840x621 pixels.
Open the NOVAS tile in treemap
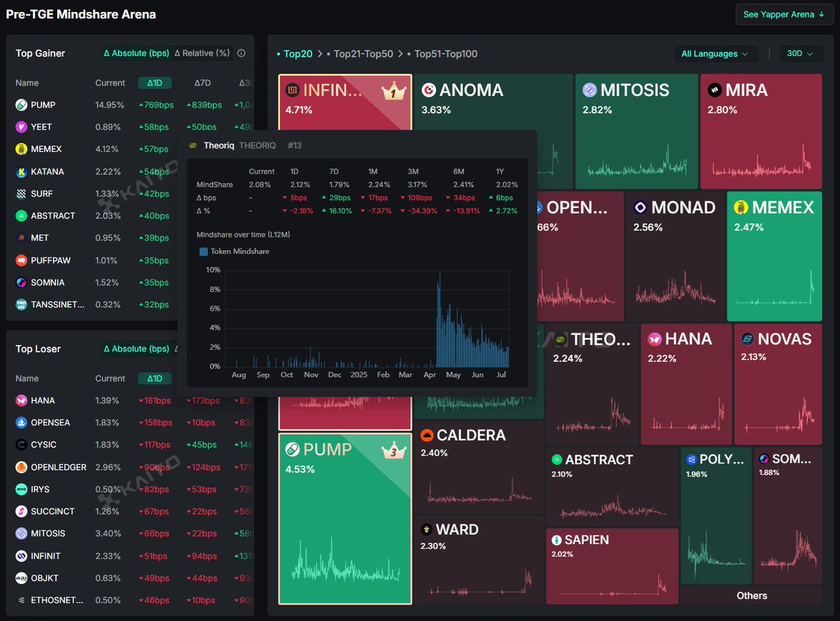click(778, 384)
